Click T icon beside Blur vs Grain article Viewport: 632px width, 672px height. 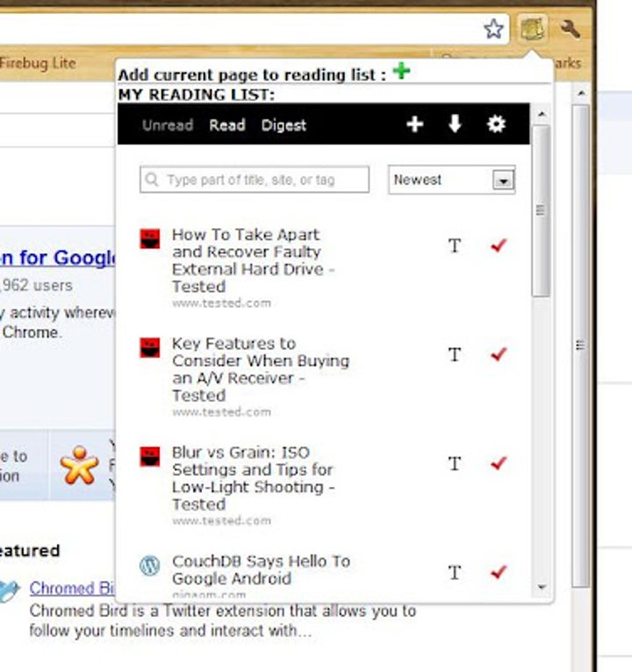point(454,464)
